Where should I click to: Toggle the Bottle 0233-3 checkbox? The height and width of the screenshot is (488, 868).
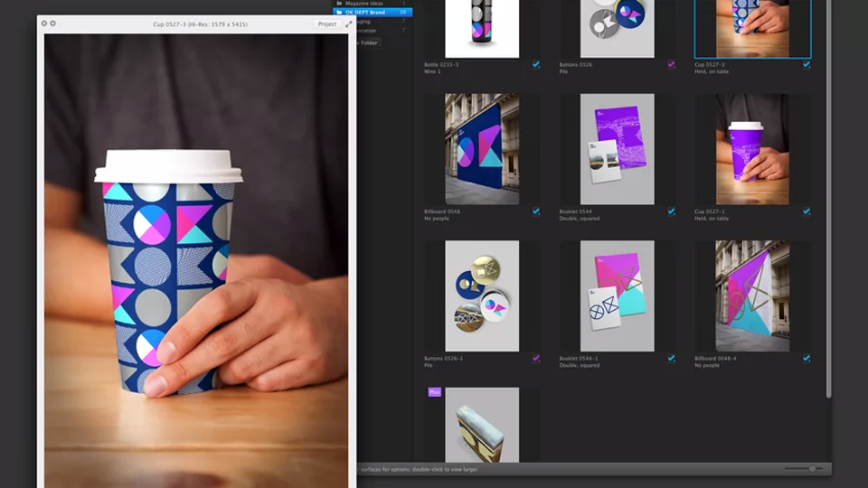coord(536,65)
